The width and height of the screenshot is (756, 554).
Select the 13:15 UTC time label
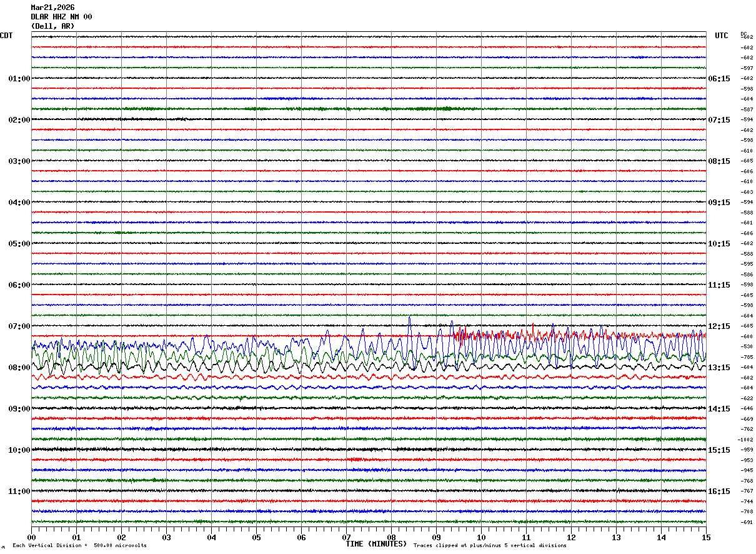(x=719, y=368)
